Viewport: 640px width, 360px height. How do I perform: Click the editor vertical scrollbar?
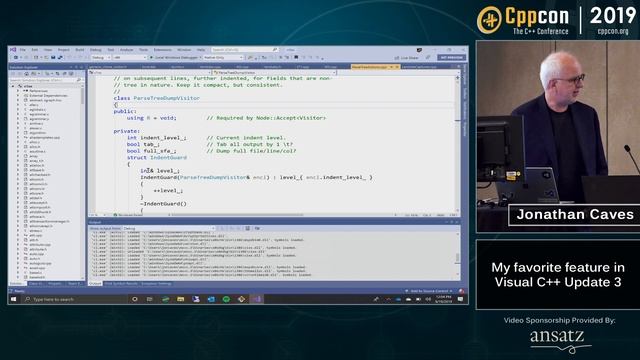pos(458,143)
